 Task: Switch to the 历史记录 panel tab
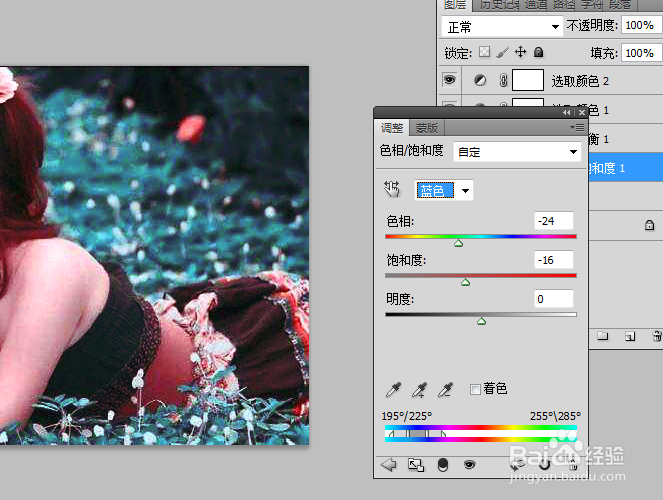[500, 5]
